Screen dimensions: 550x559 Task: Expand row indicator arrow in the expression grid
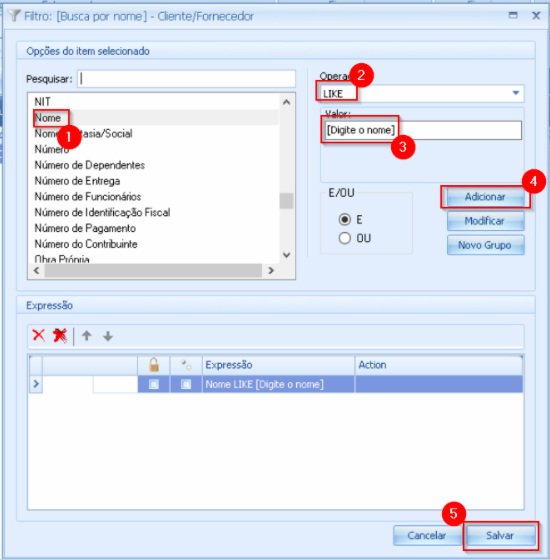click(x=36, y=384)
